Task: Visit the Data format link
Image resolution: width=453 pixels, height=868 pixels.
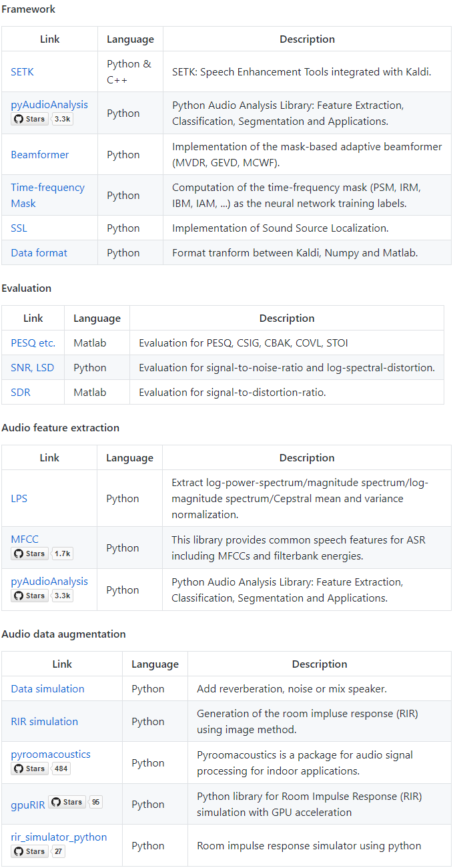Action: click(39, 252)
